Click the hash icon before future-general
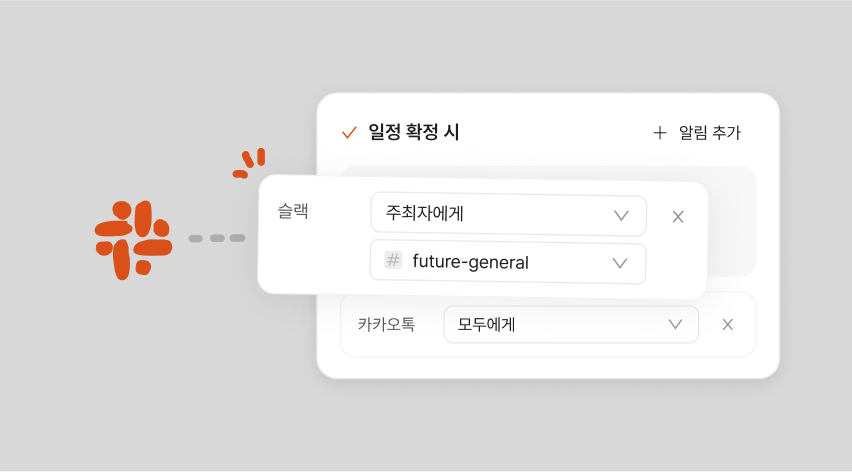 pyautogui.click(x=393, y=260)
